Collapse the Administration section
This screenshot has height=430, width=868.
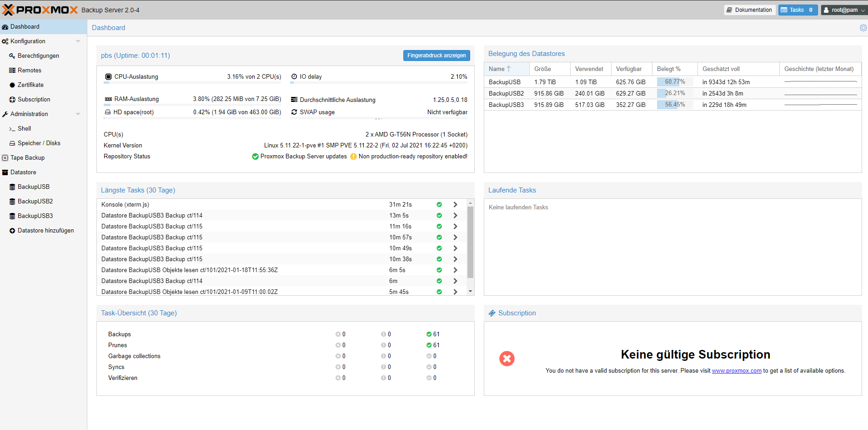(x=78, y=114)
